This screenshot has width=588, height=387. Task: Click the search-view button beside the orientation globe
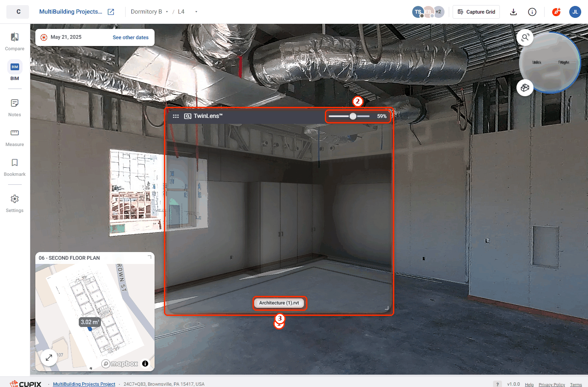[525, 37]
